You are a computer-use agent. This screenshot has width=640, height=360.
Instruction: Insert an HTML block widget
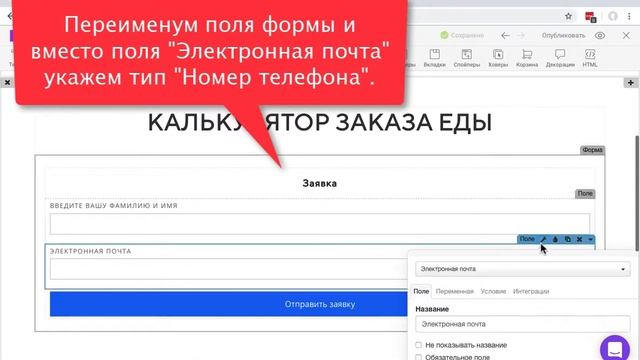pos(590,58)
